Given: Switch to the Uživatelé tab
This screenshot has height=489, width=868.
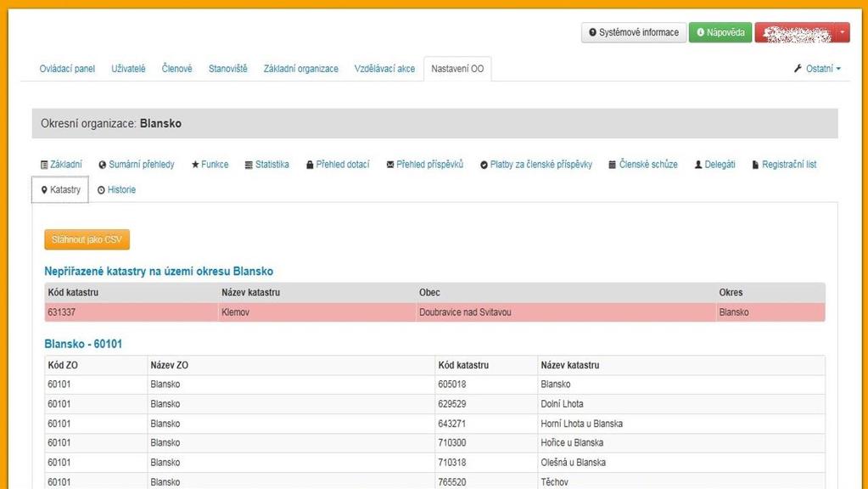Looking at the screenshot, I should (x=128, y=69).
